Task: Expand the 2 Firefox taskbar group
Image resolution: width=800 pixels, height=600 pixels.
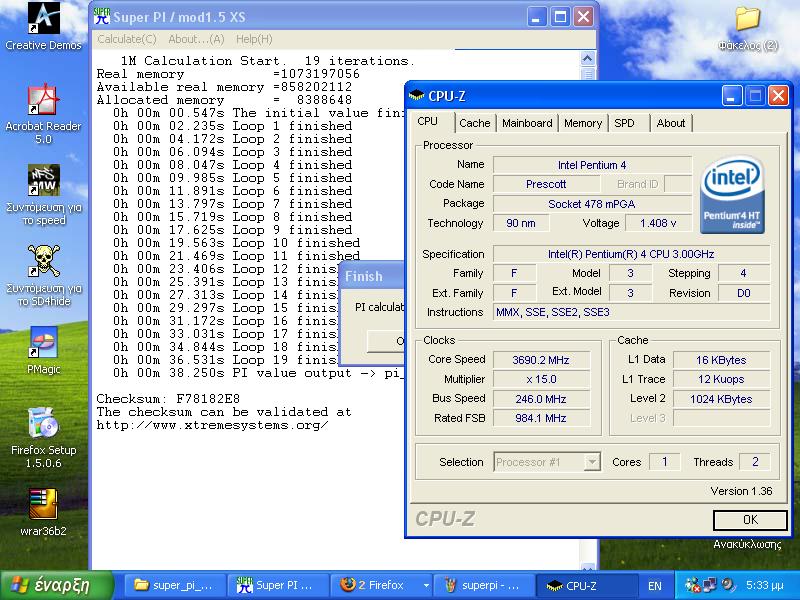Action: tap(382, 585)
